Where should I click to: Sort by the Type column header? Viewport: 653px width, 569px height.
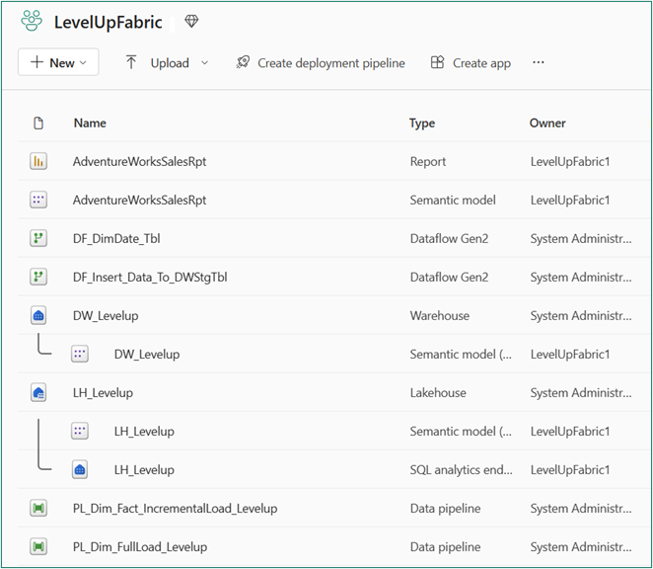tap(422, 123)
